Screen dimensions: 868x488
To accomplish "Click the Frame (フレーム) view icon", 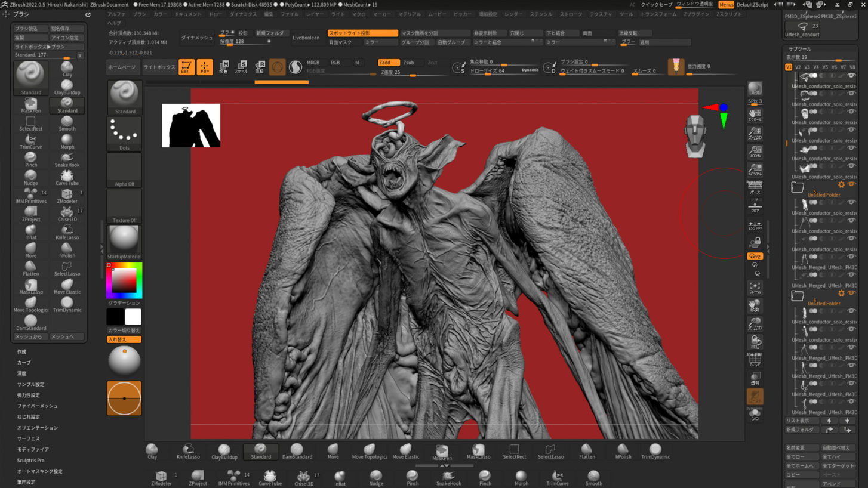I will coord(755,288).
